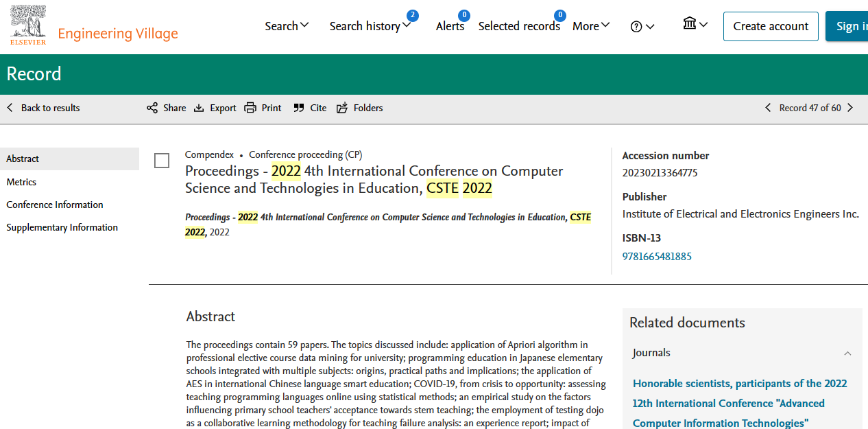This screenshot has width=868, height=429.
Task: Click the Cite quotation icon
Action: pyautogui.click(x=299, y=108)
